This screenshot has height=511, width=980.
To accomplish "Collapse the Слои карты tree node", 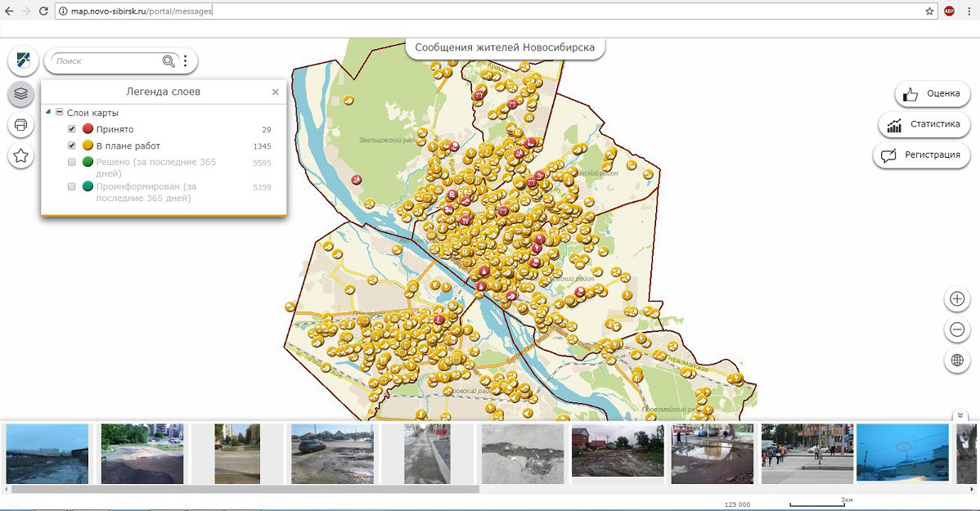I will pos(47,112).
